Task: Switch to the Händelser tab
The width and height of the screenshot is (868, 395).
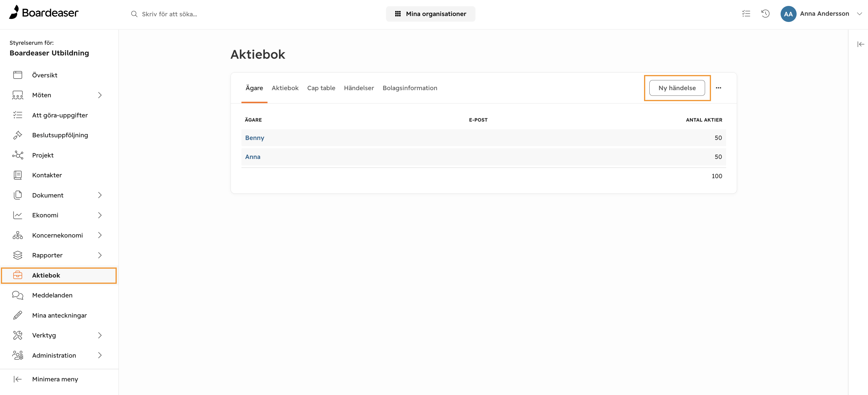Action: (x=359, y=88)
